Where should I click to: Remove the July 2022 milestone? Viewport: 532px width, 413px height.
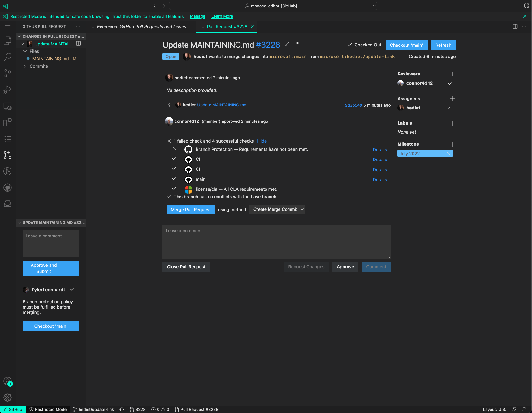[x=448, y=153]
